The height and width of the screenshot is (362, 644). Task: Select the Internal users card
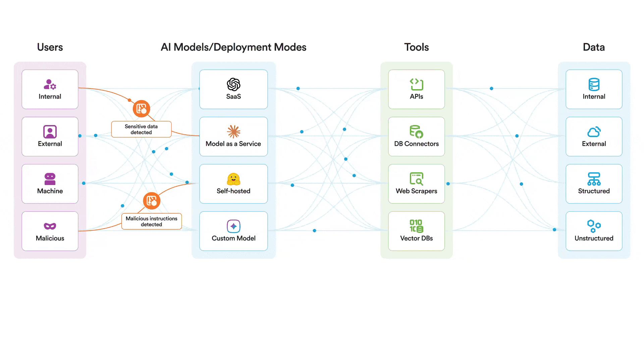(x=50, y=89)
